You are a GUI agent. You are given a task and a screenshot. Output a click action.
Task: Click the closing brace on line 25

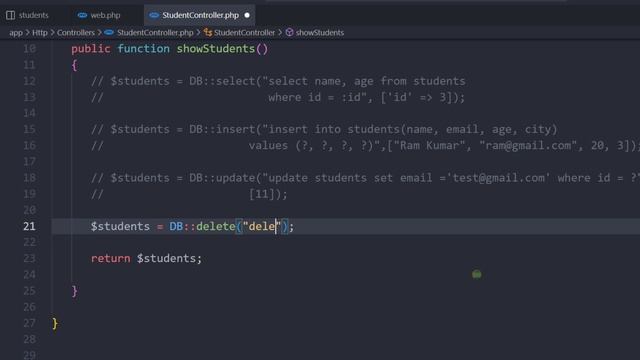click(74, 291)
